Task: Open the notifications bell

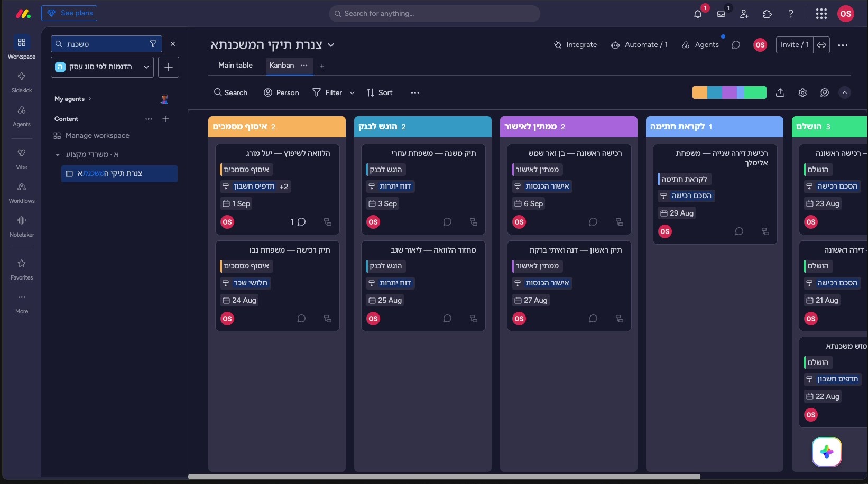Action: tap(698, 14)
